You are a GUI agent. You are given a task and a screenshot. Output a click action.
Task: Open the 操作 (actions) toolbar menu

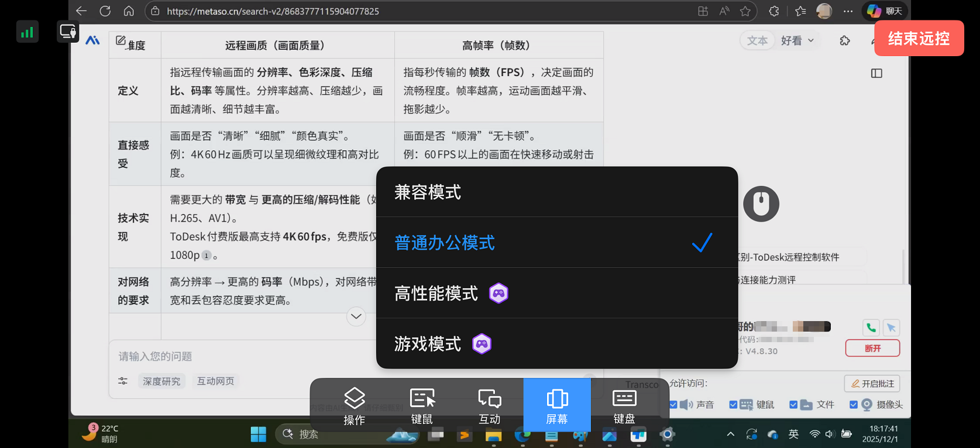355,405
